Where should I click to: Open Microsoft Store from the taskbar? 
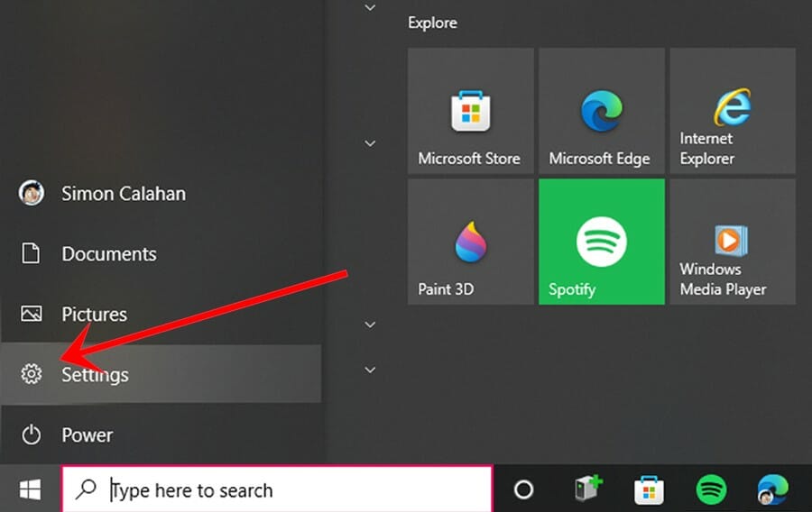649,489
